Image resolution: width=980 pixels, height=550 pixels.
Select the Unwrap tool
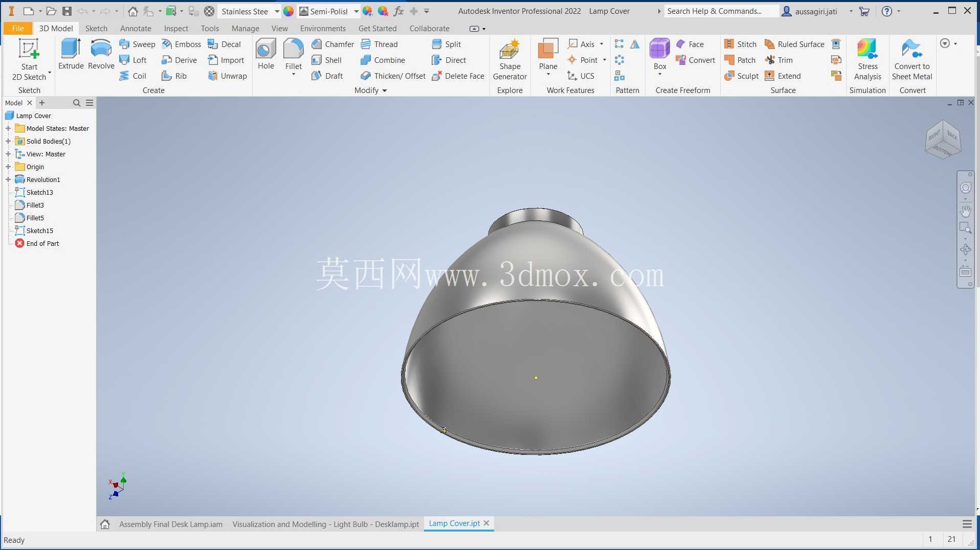(227, 76)
